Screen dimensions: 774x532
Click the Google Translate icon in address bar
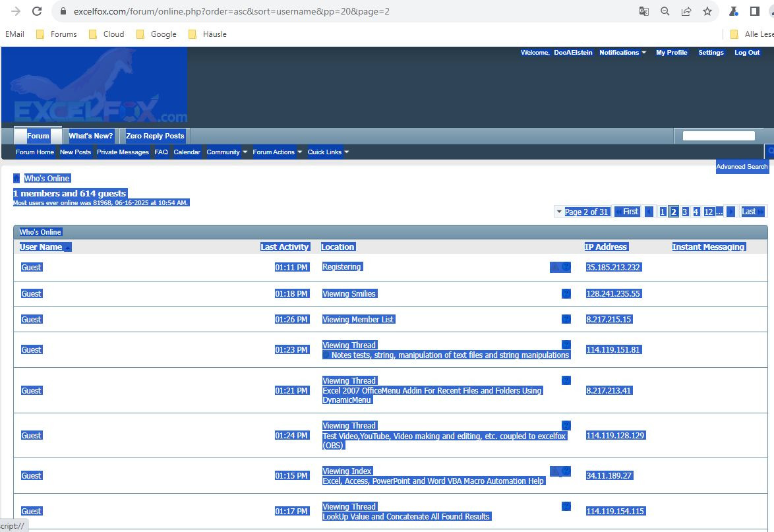point(643,11)
